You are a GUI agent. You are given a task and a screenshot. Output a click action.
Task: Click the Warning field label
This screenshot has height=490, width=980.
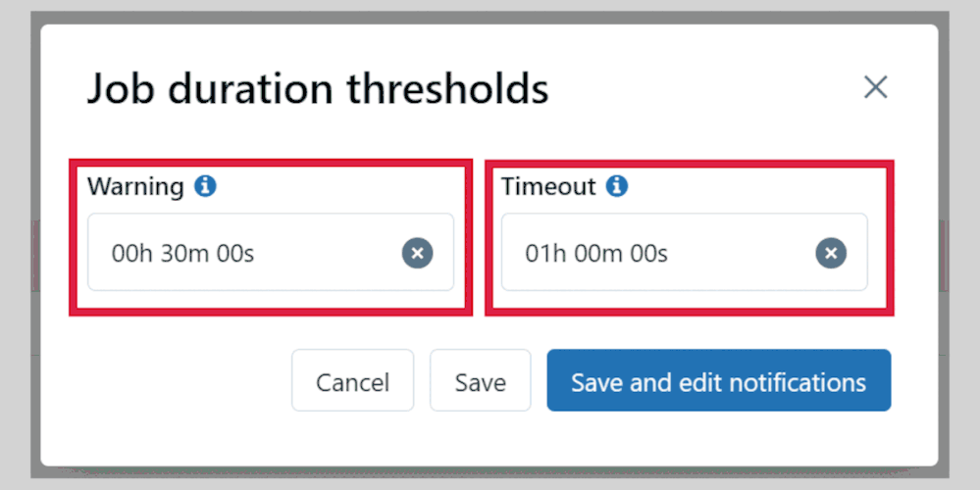coord(135,186)
